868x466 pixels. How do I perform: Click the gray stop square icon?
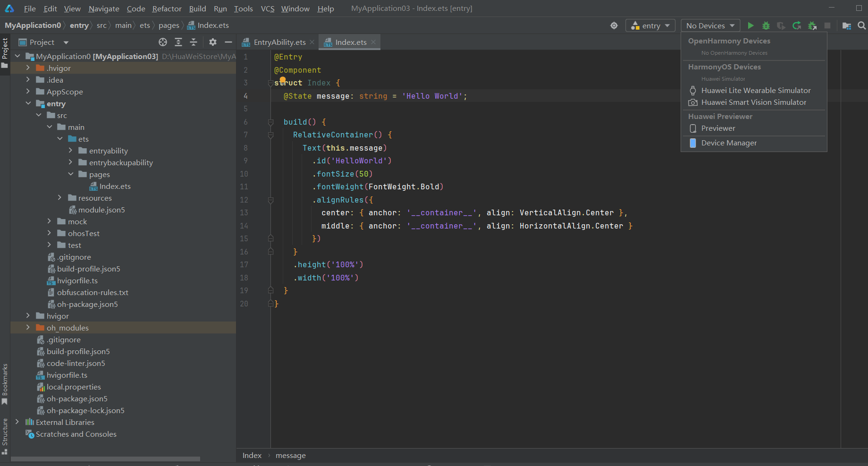tap(827, 25)
